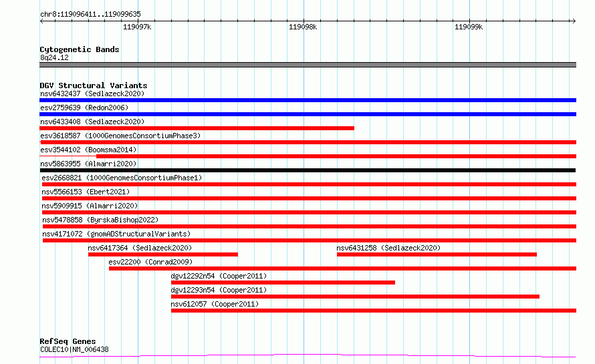Click the red bar for dgv12293n54
This screenshot has width=595, height=364.
(x=355, y=297)
